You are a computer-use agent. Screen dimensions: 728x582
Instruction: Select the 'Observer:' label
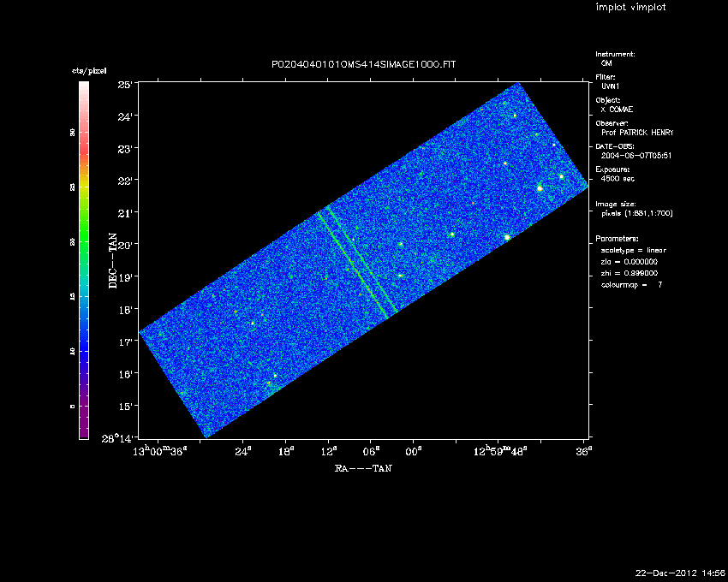[x=612, y=123]
